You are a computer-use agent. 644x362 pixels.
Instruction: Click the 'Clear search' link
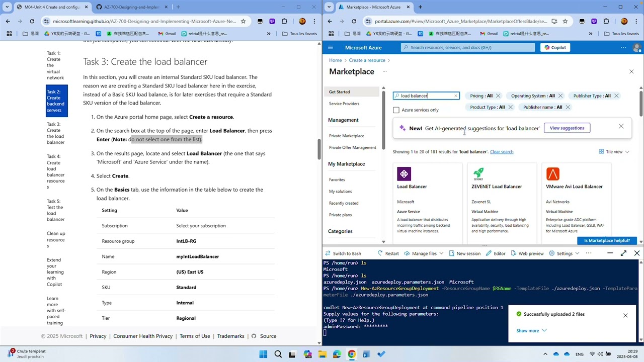[x=502, y=151]
